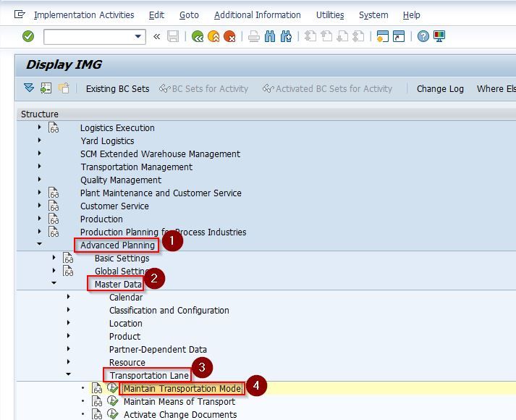Viewport: 516px width, 420px height.
Task: Click the blue Help question mark icon
Action: click(x=423, y=36)
